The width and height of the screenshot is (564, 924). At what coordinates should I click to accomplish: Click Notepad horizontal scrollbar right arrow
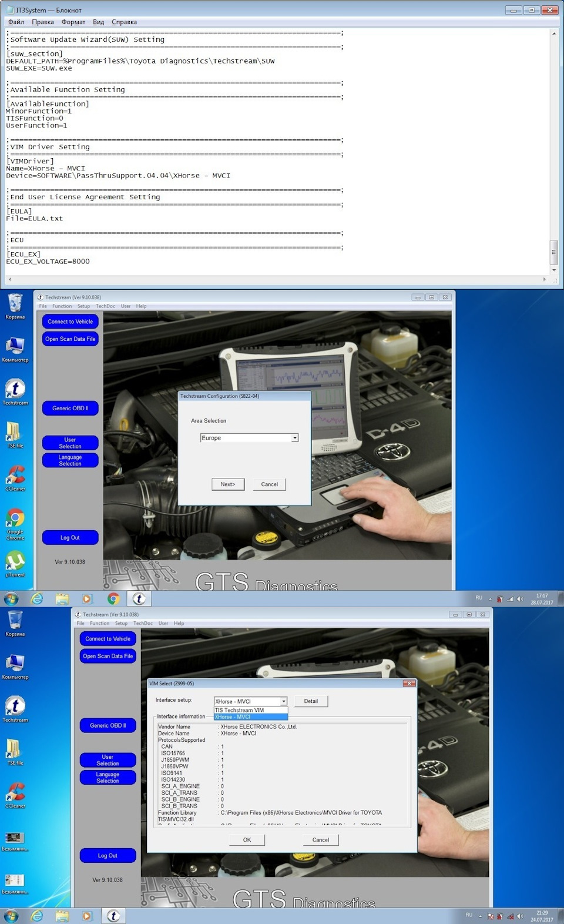(545, 280)
